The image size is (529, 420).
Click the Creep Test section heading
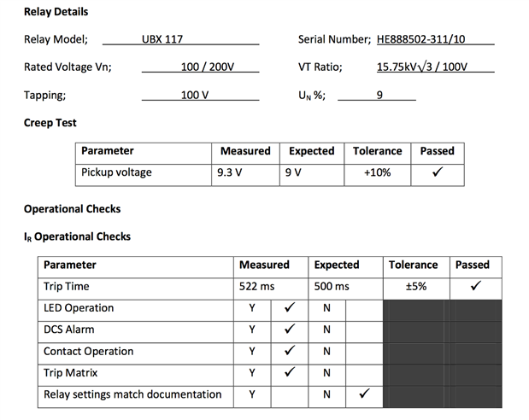50,123
